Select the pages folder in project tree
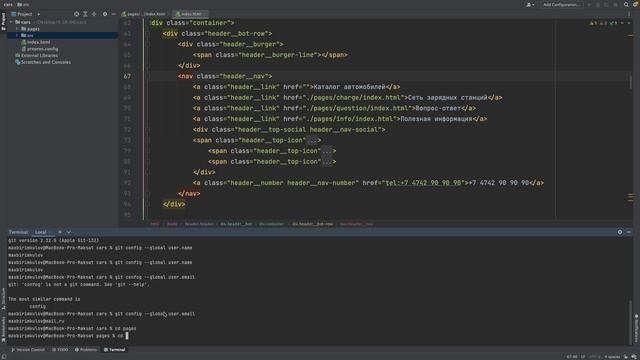This screenshot has height=360, width=640. pos(31,29)
